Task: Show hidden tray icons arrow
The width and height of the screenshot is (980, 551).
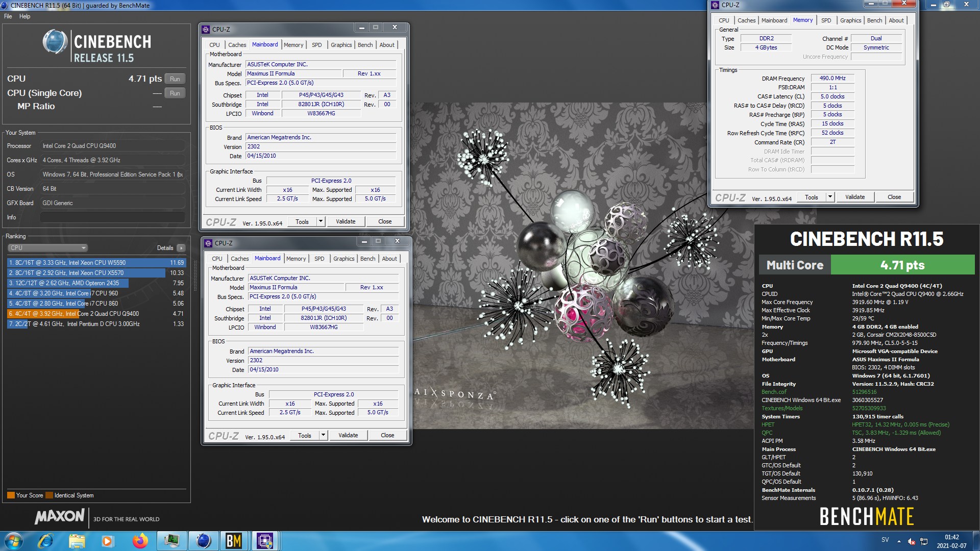Action: point(899,541)
